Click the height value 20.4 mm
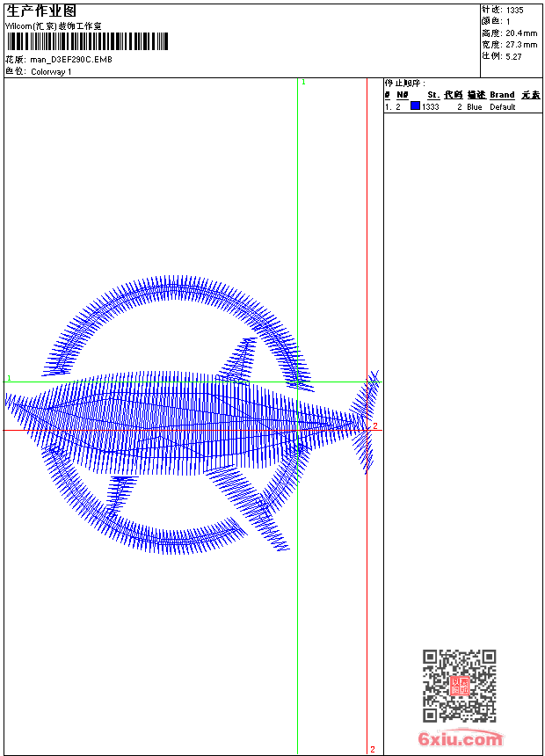Screen dimensions: 545x756 point(521,33)
